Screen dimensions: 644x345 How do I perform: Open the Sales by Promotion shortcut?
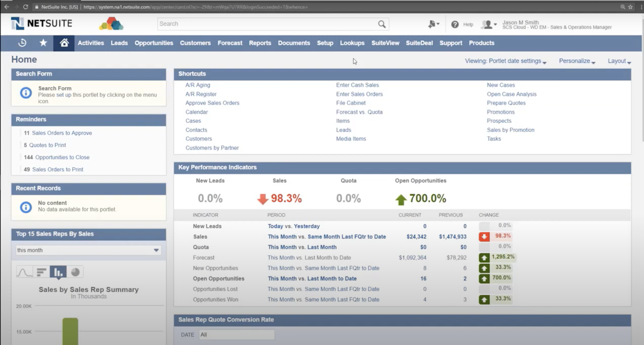(511, 130)
